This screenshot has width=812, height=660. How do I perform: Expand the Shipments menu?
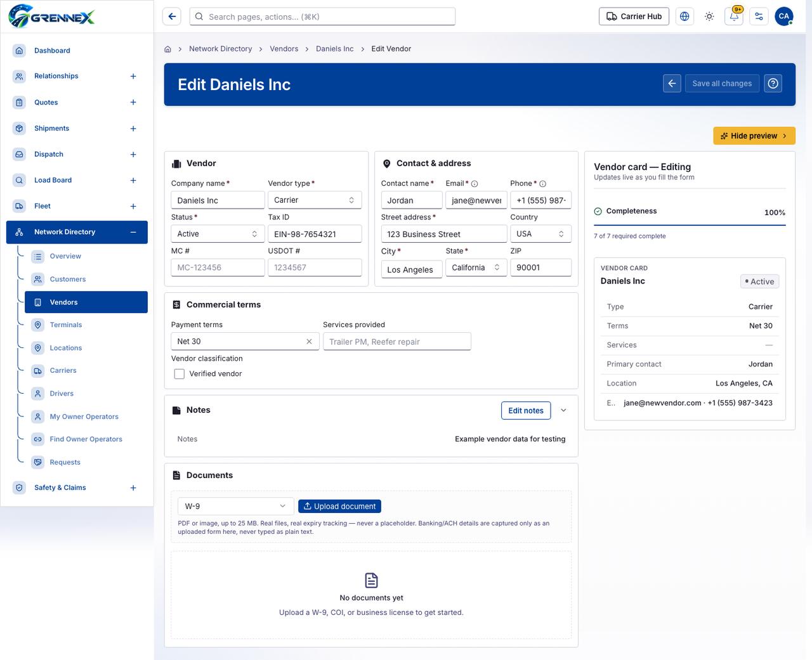(133, 129)
